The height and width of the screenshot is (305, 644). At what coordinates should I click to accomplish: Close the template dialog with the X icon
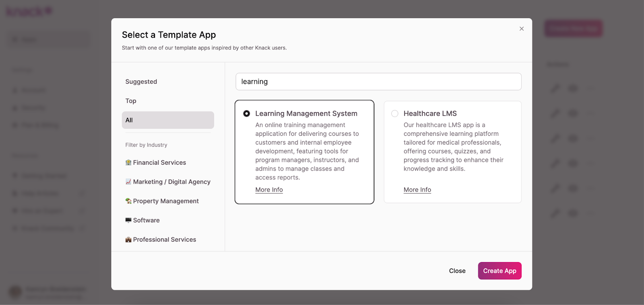[x=521, y=29]
